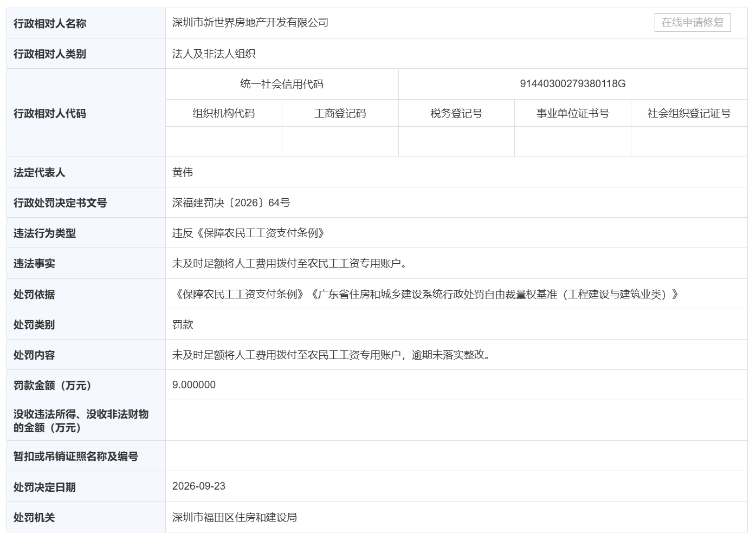756x547 pixels.
Task: Click the 处罚类别 label
Action: point(34,325)
